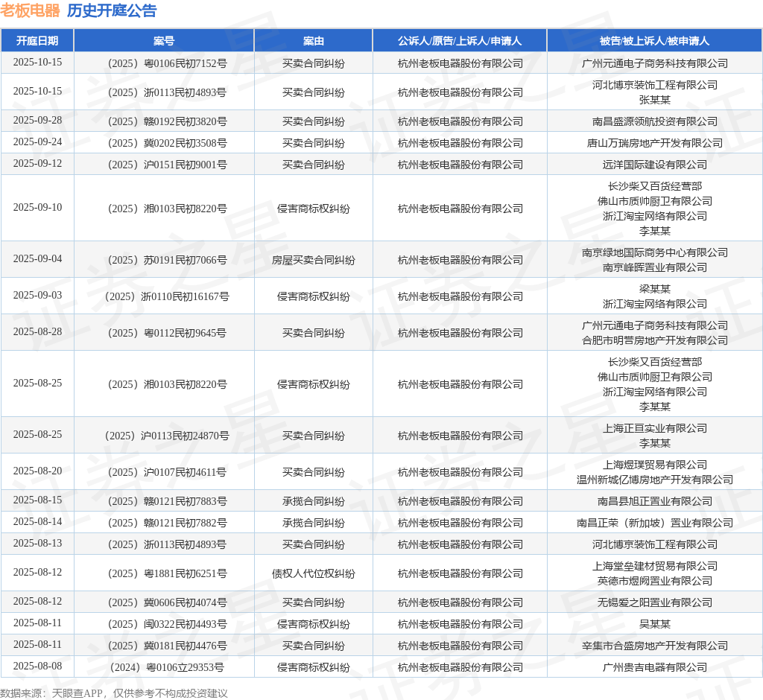
Task: Select defendant 远洋国际建设有限公司
Action: coord(654,165)
